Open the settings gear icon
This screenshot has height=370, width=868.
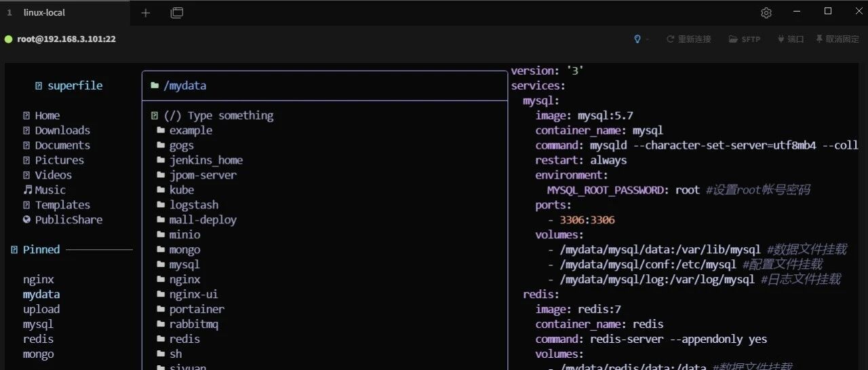coord(766,12)
